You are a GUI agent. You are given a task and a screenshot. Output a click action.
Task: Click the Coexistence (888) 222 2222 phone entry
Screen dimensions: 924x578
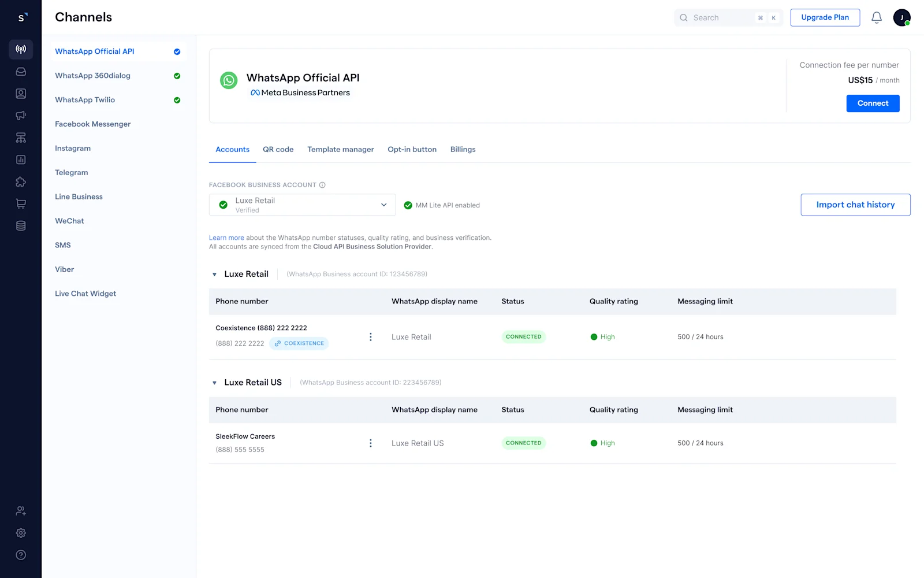(261, 328)
